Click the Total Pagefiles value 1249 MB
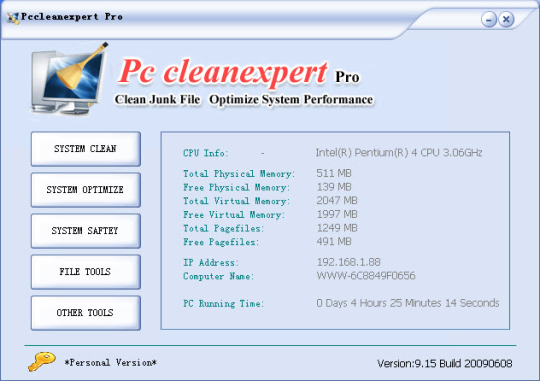 [337, 228]
